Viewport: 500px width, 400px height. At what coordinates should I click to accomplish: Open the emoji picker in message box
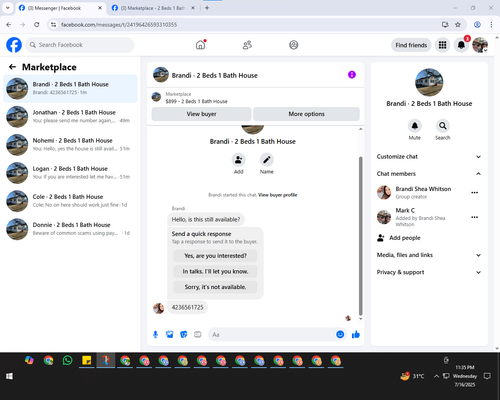(340, 334)
